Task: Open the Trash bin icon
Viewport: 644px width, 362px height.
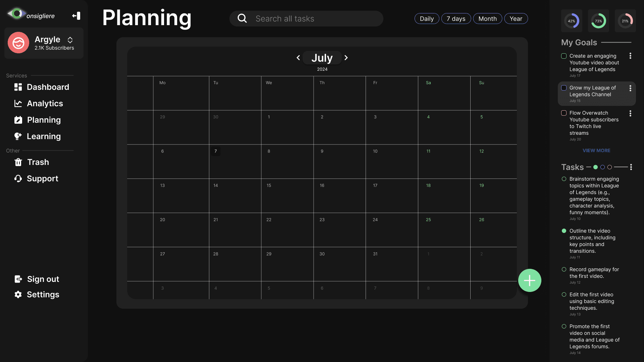Action: [x=18, y=162]
